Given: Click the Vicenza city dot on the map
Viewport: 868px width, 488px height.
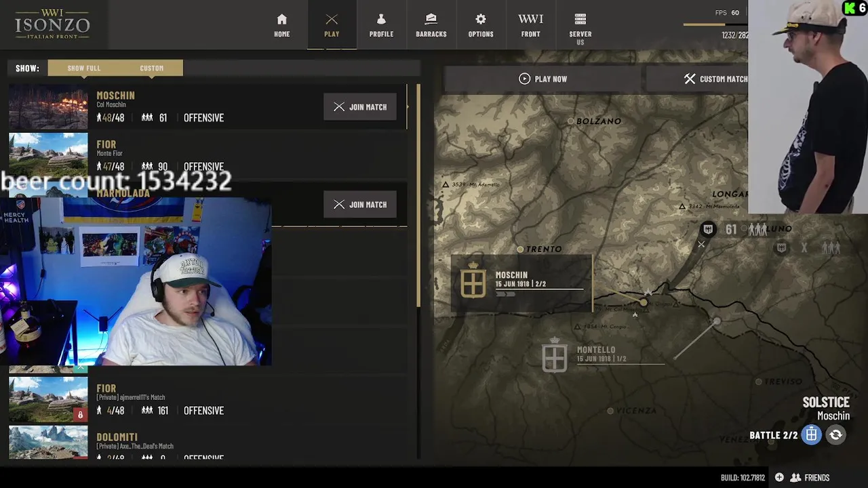Looking at the screenshot, I should pos(610,411).
